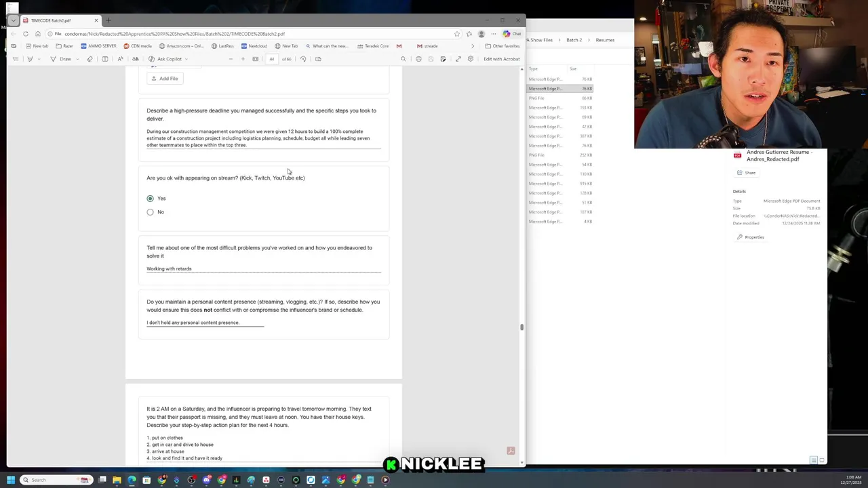This screenshot has width=868, height=488.
Task: Rotate the PDF page
Action: 303,59
